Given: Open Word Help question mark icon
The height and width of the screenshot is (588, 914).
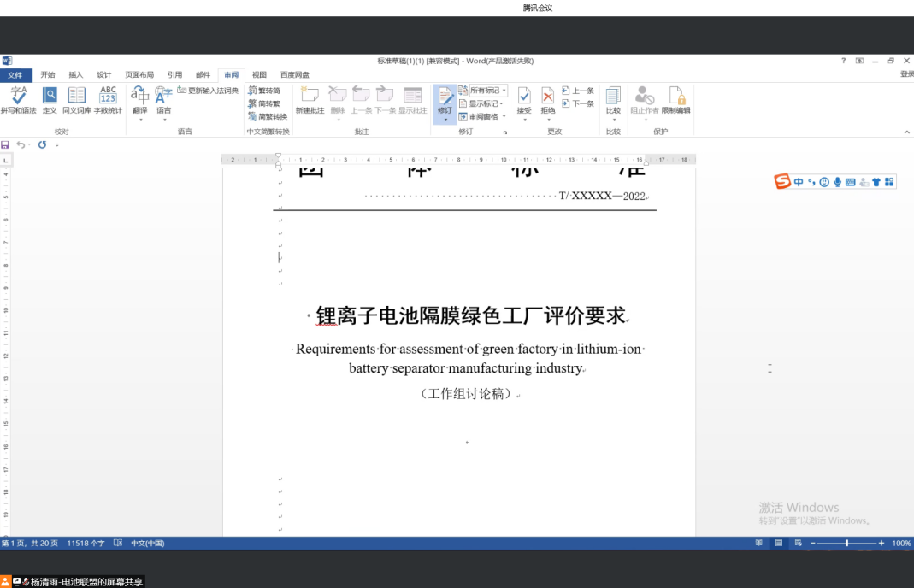Looking at the screenshot, I should 843,61.
